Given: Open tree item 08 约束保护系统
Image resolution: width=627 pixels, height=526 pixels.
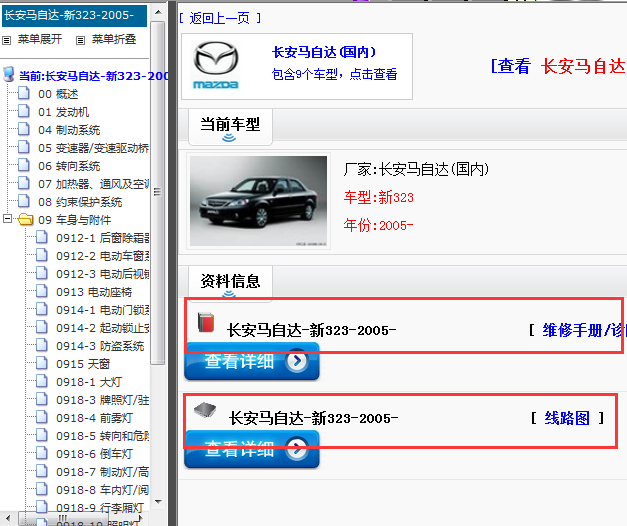Looking at the screenshot, I should click(x=80, y=202).
